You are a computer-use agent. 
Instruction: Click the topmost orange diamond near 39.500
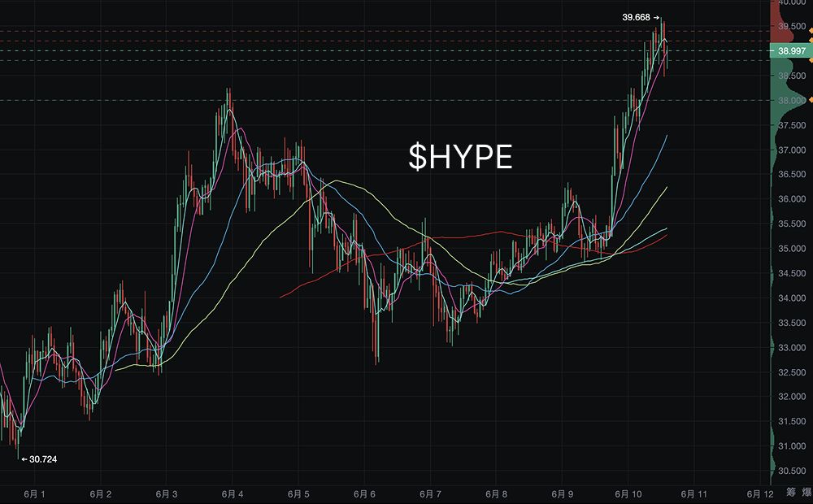(x=811, y=31)
